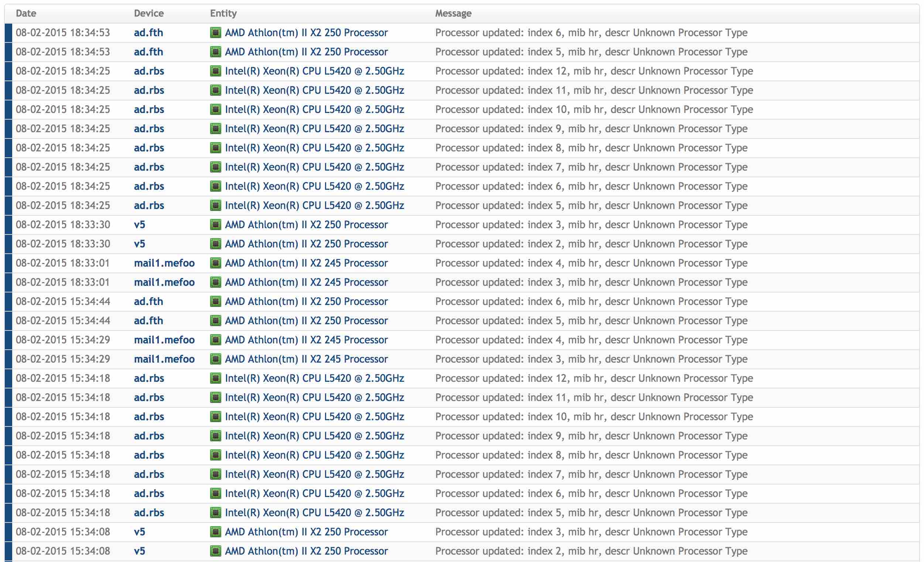Open AMD Athlon X2 245 entity, mail1.mefoo 18:33:01 index 3
Image resolution: width=924 pixels, height=562 pixels.
click(307, 282)
